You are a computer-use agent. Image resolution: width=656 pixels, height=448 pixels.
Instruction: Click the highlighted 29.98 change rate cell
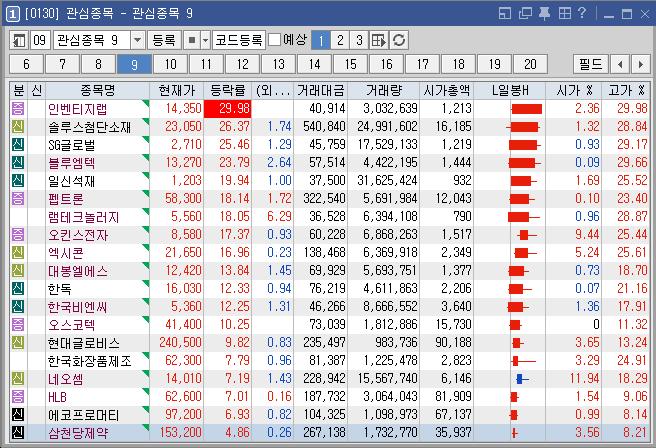[x=228, y=109]
